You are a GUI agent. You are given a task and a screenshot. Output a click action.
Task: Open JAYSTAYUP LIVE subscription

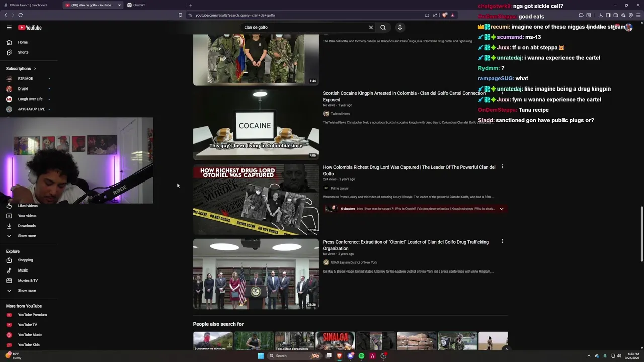(x=31, y=109)
